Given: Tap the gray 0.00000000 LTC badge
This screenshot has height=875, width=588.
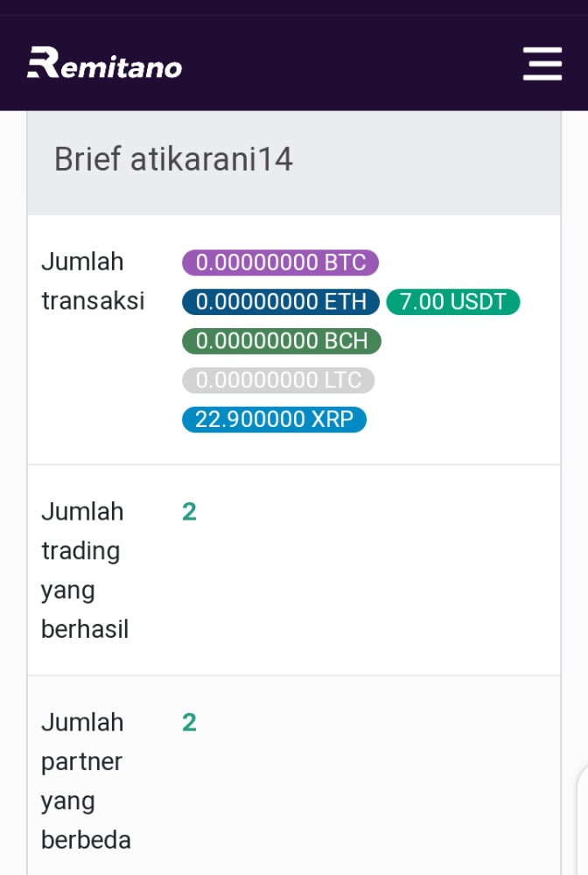Looking at the screenshot, I should (x=278, y=380).
